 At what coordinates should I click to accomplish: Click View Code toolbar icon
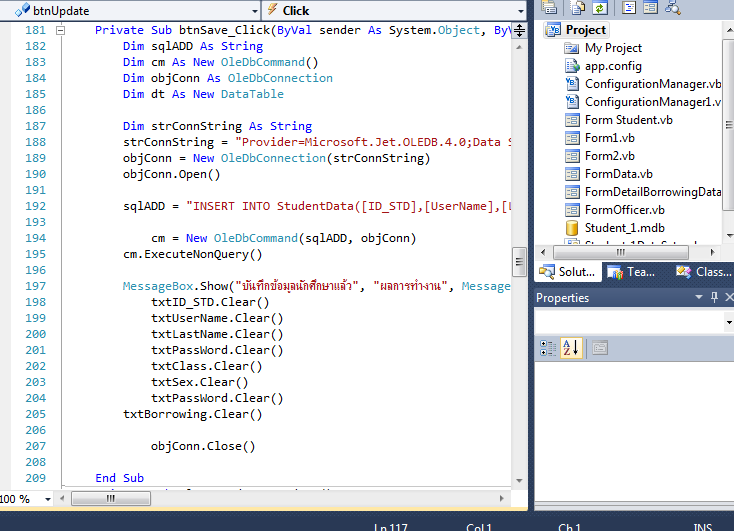click(x=629, y=7)
